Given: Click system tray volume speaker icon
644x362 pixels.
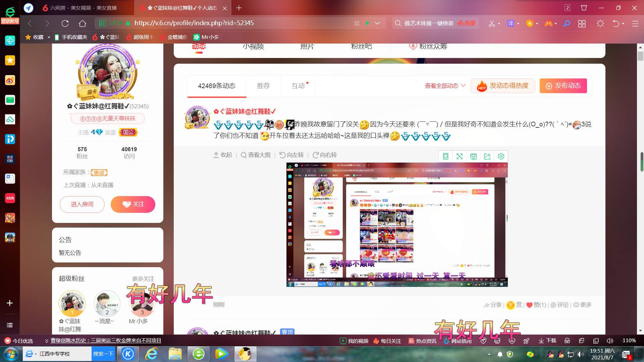Looking at the screenshot, I should (x=581, y=354).
